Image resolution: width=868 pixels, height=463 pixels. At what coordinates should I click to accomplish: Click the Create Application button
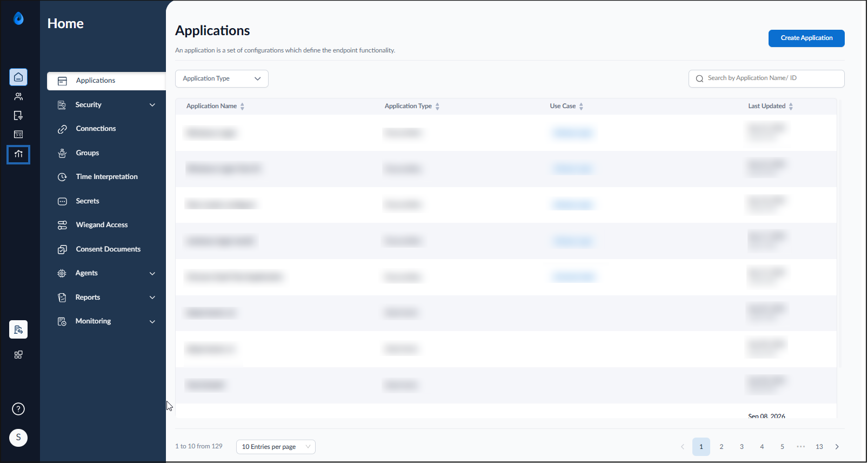click(806, 38)
